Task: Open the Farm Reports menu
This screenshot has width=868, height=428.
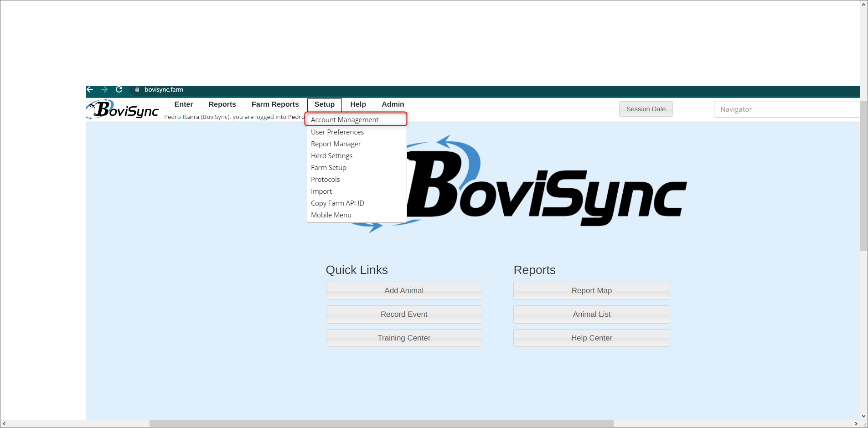Action: click(275, 104)
